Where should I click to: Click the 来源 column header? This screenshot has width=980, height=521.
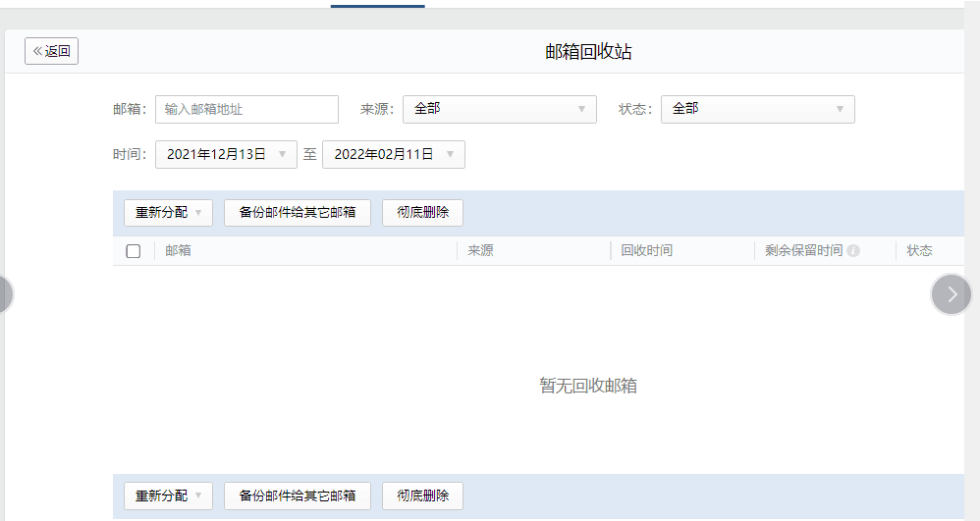[480, 251]
